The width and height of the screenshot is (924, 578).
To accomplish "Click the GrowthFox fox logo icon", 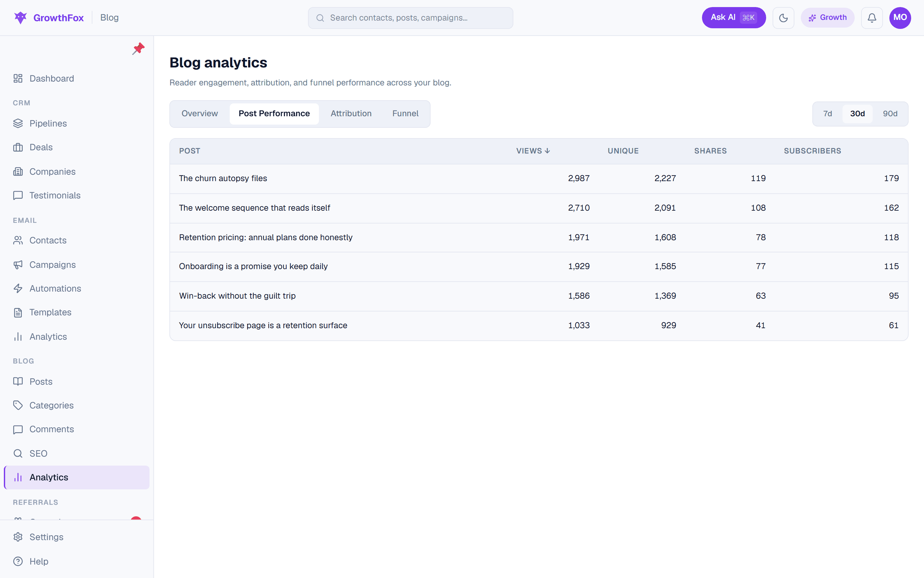I will pos(20,18).
